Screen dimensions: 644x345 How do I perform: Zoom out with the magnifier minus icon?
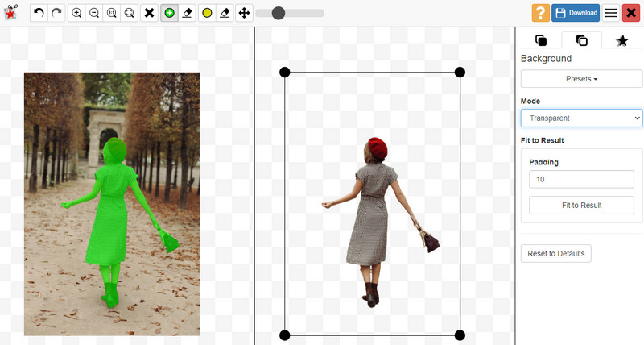94,13
